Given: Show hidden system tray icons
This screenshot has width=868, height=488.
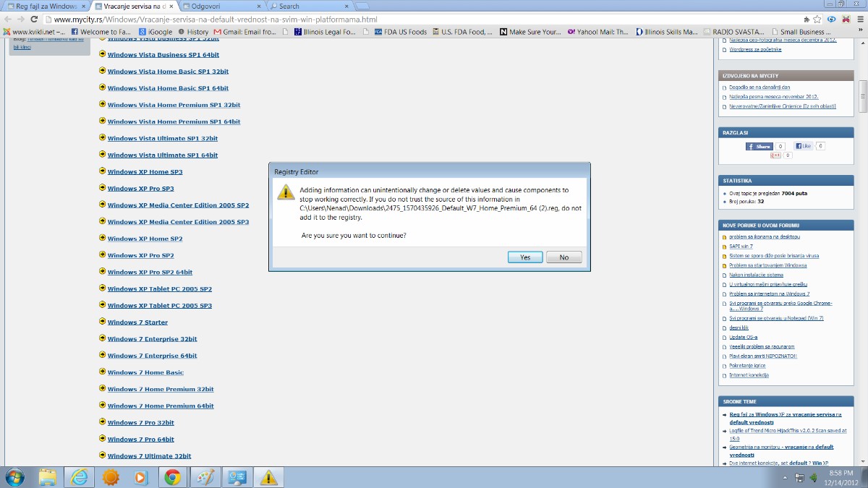Looking at the screenshot, I should (786, 478).
